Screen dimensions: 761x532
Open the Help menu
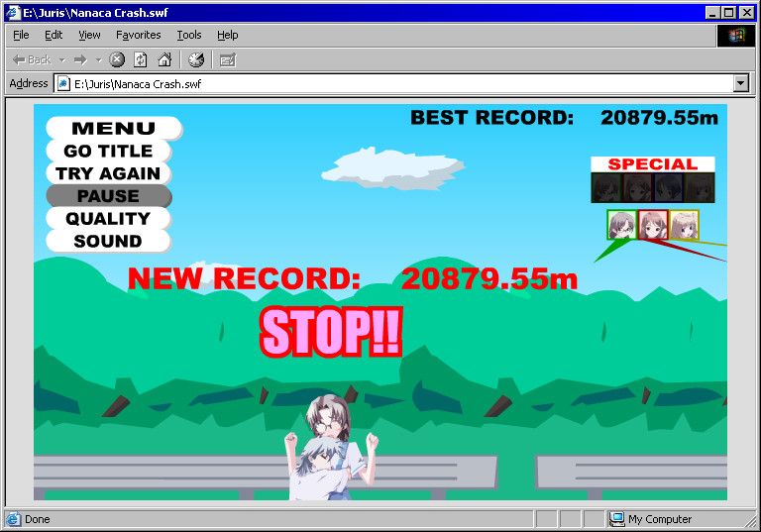click(227, 35)
